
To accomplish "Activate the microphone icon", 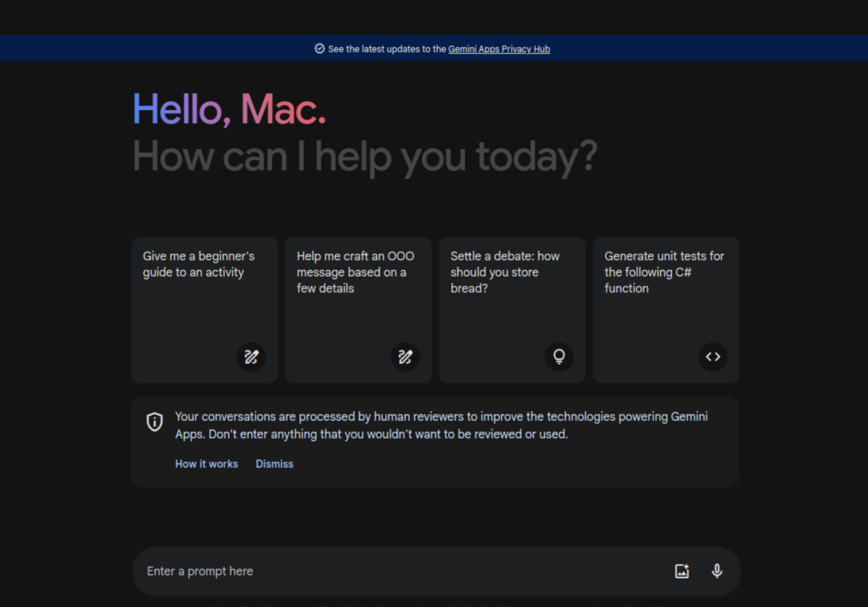I will coord(717,571).
